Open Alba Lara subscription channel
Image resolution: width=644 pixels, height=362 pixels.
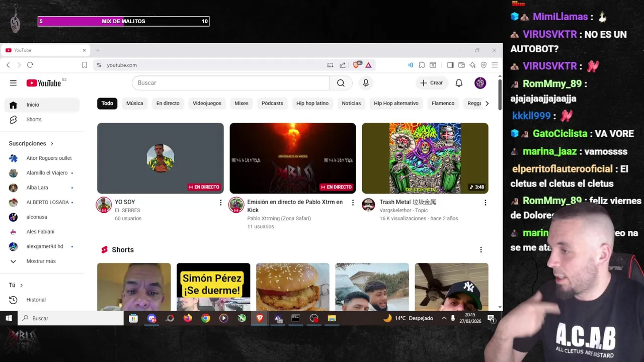[42, 188]
